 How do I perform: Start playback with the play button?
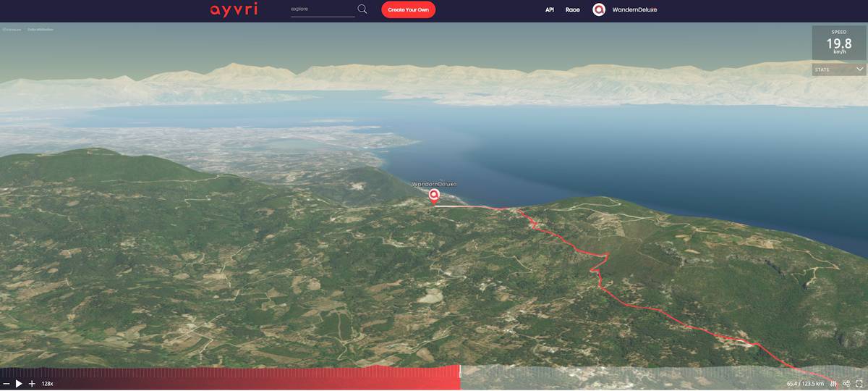pos(20,384)
